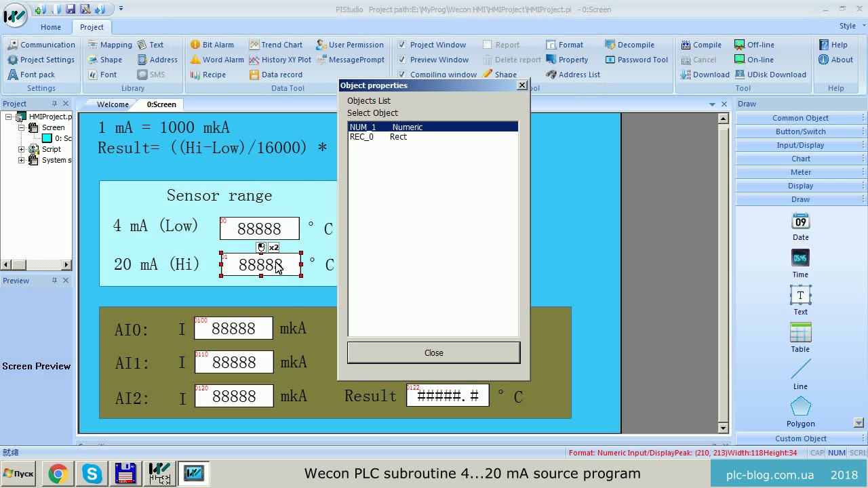The width and height of the screenshot is (868, 488).
Task: Open Project Settings
Action: 41,60
